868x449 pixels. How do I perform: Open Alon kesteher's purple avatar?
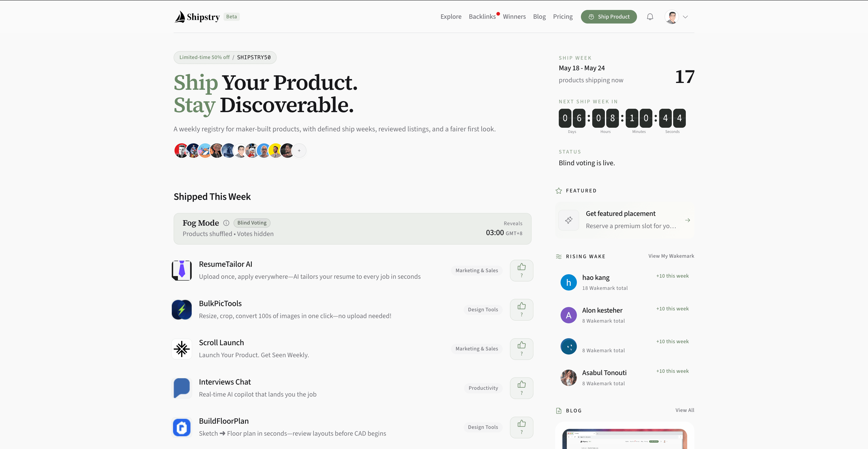[568, 315]
